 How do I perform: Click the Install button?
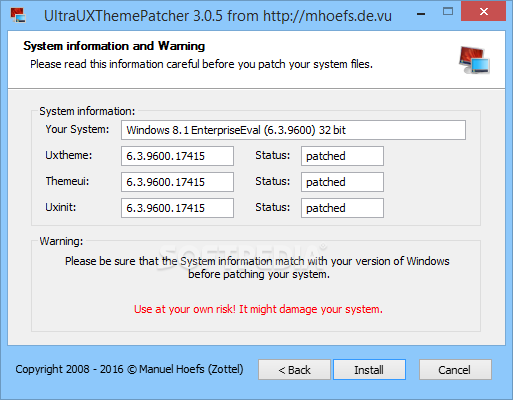tap(369, 369)
